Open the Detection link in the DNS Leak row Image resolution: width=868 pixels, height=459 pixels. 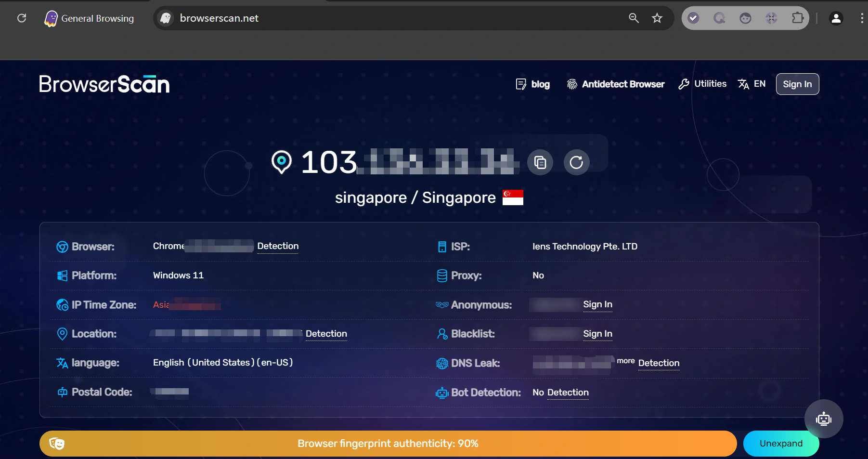pyautogui.click(x=659, y=363)
